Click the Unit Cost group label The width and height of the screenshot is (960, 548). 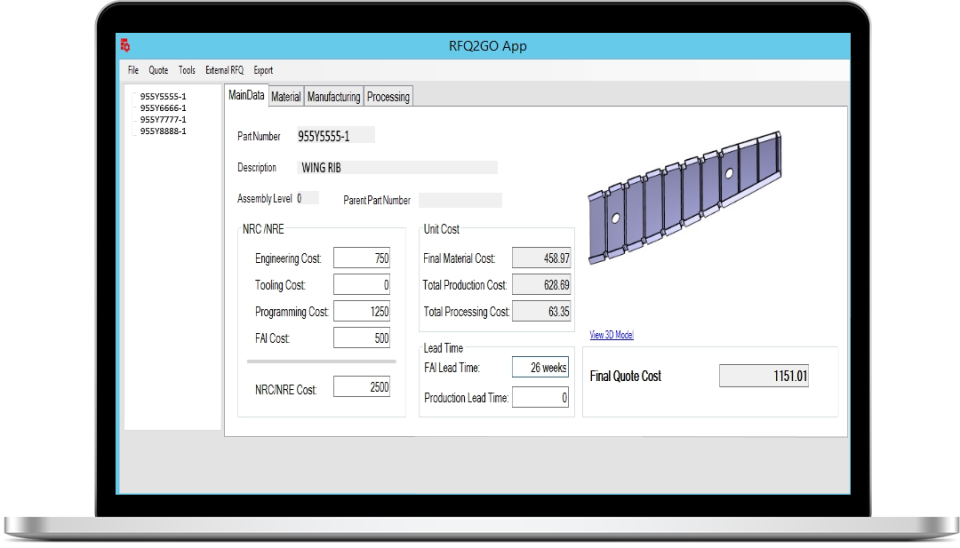[441, 229]
